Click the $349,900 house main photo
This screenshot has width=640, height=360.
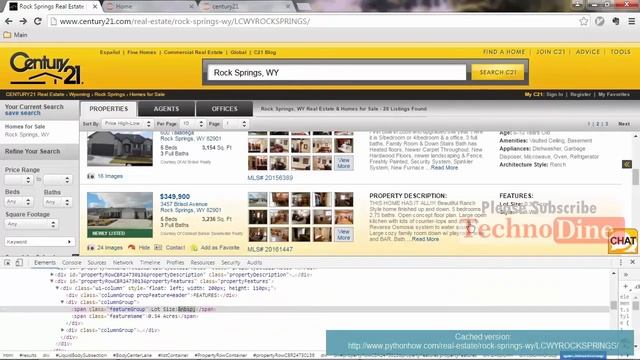pos(120,215)
